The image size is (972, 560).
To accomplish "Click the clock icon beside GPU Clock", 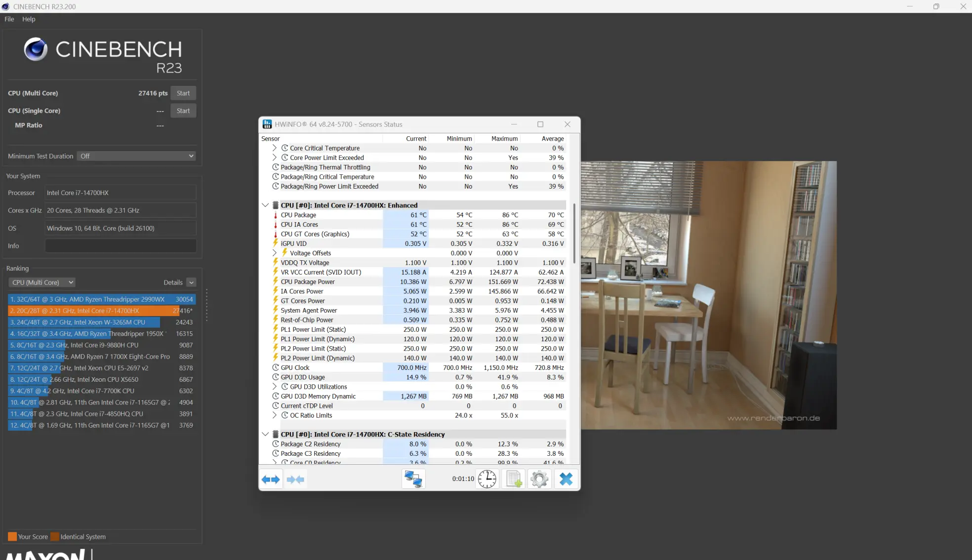I will pyautogui.click(x=276, y=367).
